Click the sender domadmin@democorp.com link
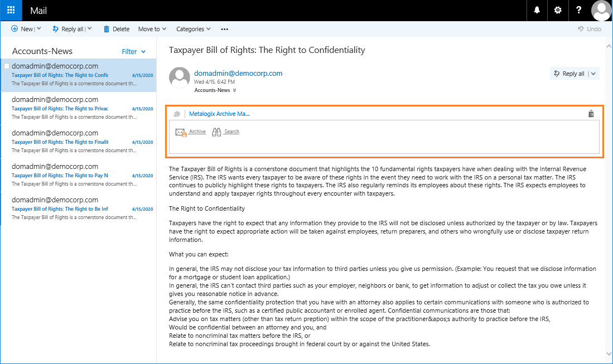Viewport: 613px width, 364px height. coord(238,73)
